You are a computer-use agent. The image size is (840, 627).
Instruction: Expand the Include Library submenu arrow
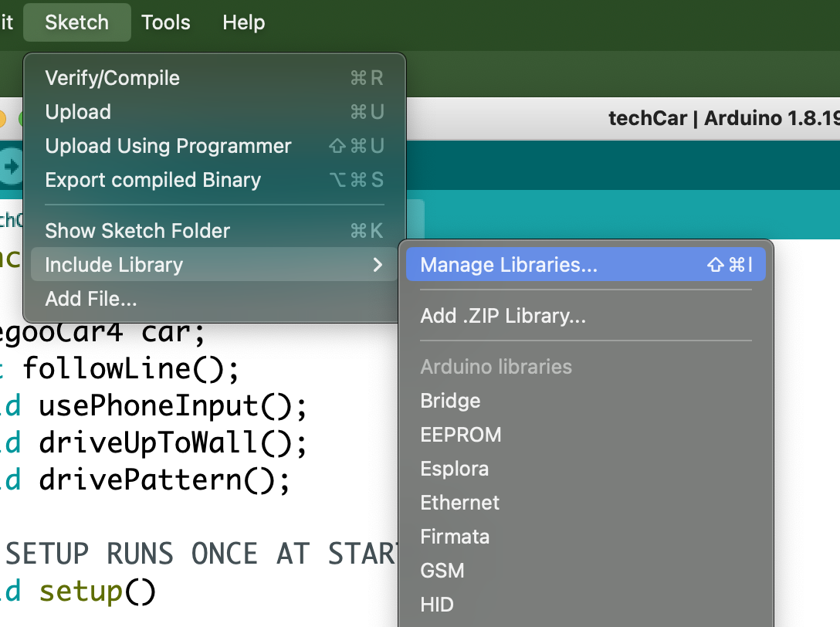pos(377,265)
